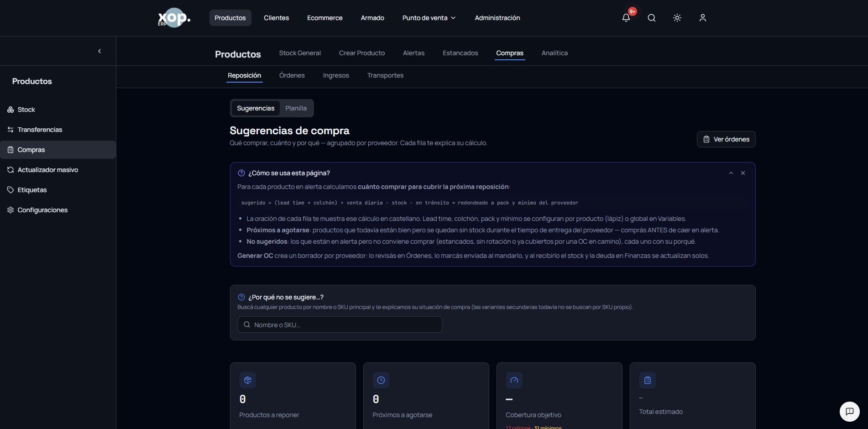Close the ¿Cómo se usa esta página? help box

743,173
